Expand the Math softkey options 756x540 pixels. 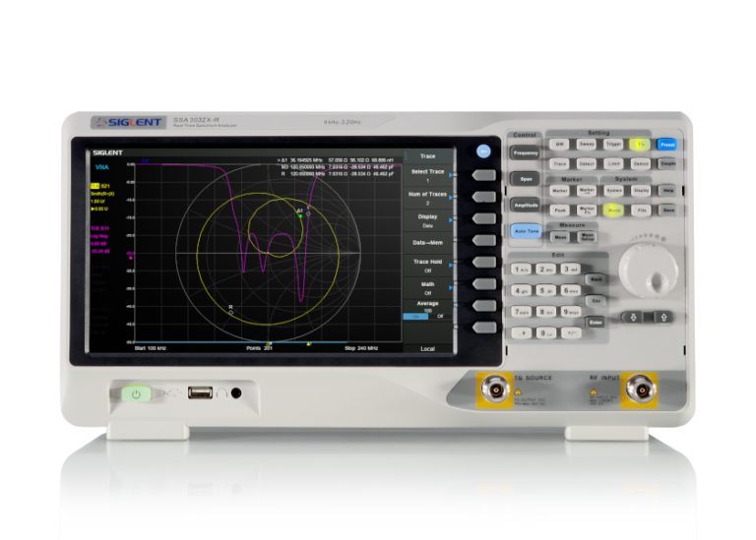427,287
